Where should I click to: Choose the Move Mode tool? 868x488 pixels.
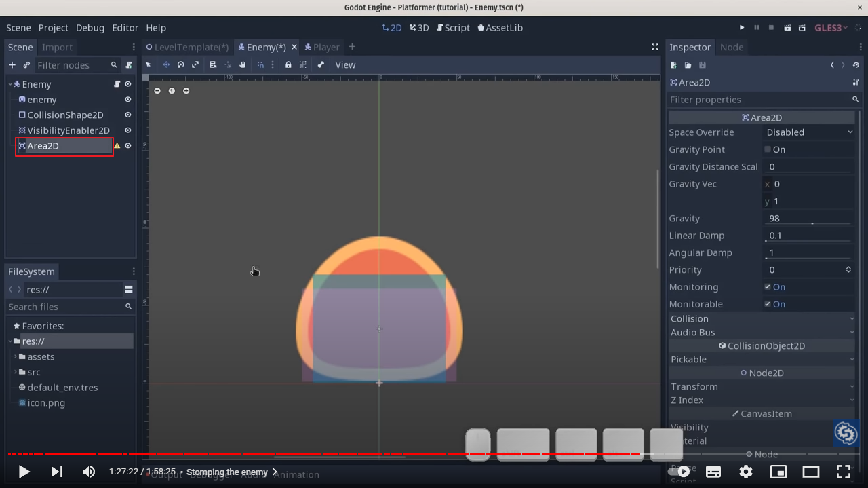click(166, 65)
